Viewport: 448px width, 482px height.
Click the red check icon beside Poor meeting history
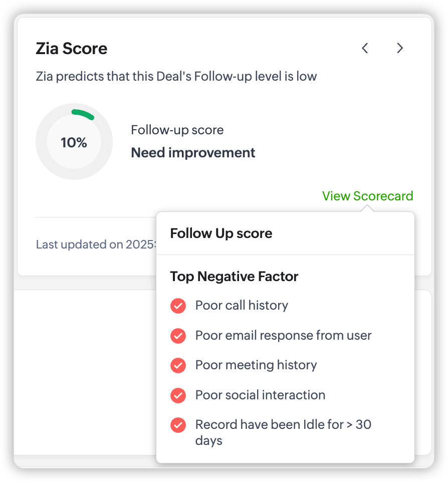tap(178, 365)
